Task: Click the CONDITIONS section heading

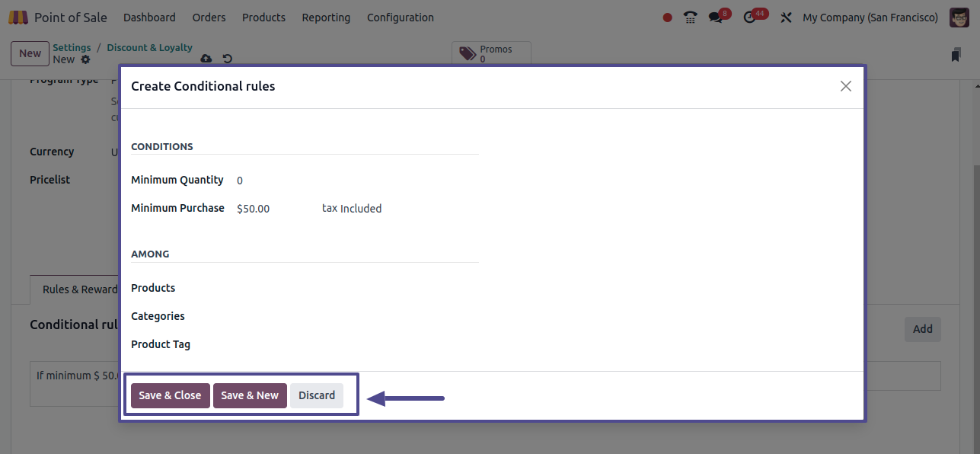Action: click(x=162, y=146)
